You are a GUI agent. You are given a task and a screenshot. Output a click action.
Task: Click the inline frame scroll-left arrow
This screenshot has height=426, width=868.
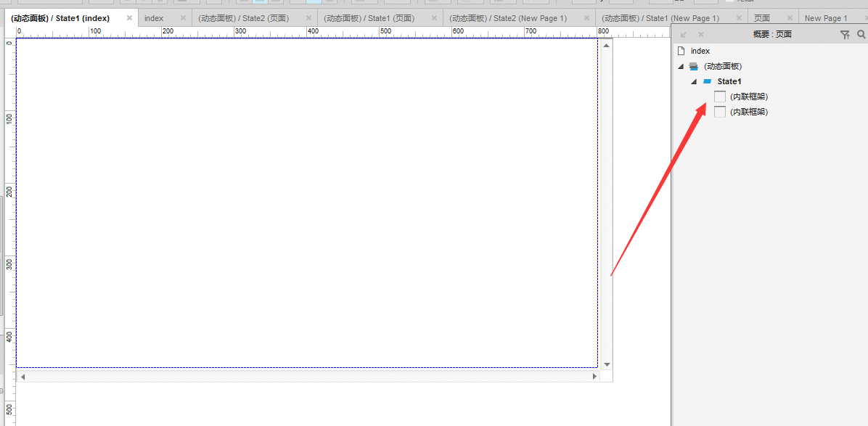click(x=22, y=376)
